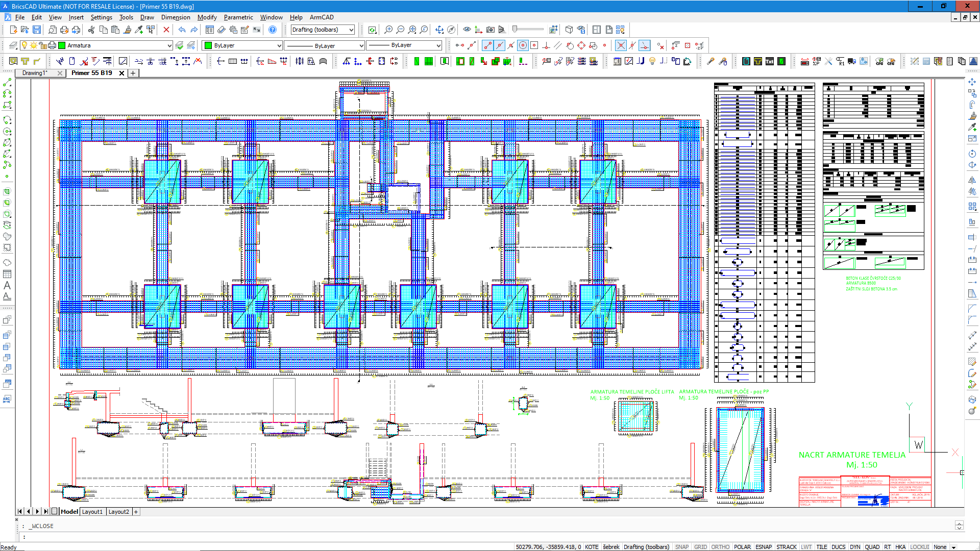Screen dimensions: 980x551
Task: Click the blue Help question icon
Action: [x=273, y=30]
